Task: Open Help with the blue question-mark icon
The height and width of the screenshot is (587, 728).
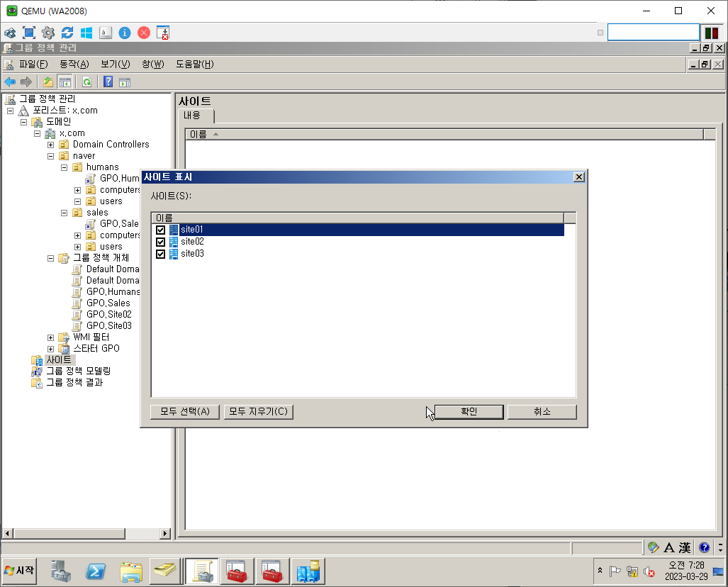Action: 108,82
